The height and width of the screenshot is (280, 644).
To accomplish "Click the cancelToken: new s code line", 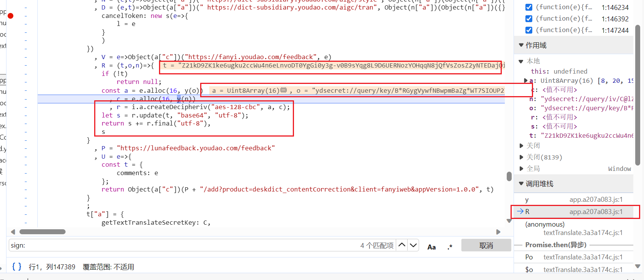I will click(x=145, y=16).
